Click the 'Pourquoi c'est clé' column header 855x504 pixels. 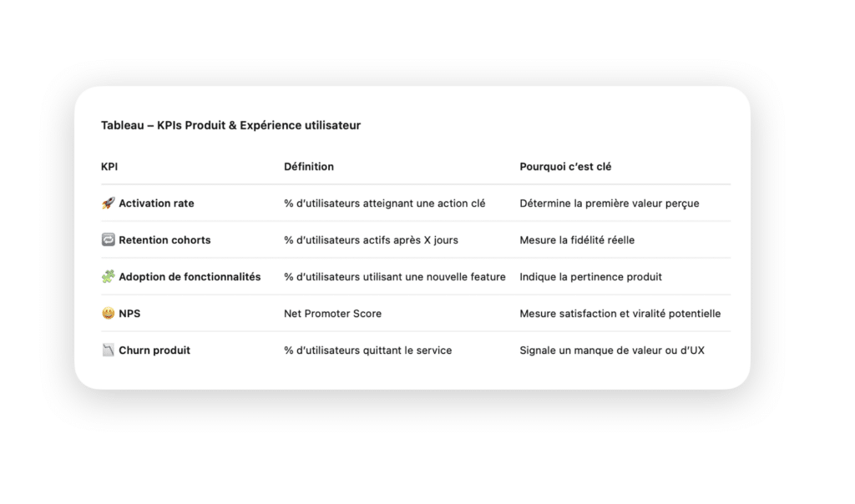point(565,167)
